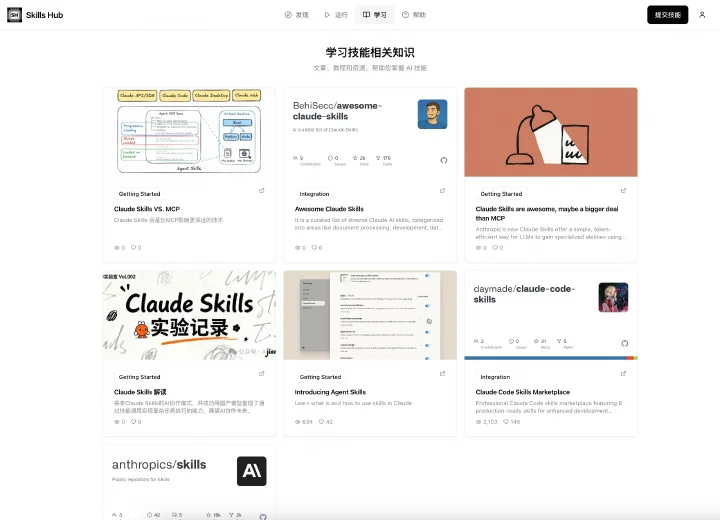Image resolution: width=720 pixels, height=520 pixels.
Task: Click views eye icon on Claude Skills VS. MCP card
Action: tap(117, 248)
